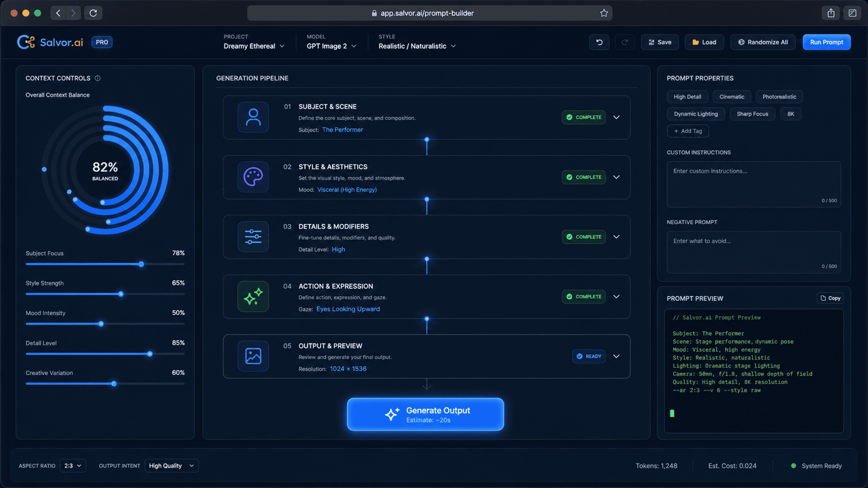Click the gaze link Eyes Looking Upward
The height and width of the screenshot is (488, 868).
point(348,309)
